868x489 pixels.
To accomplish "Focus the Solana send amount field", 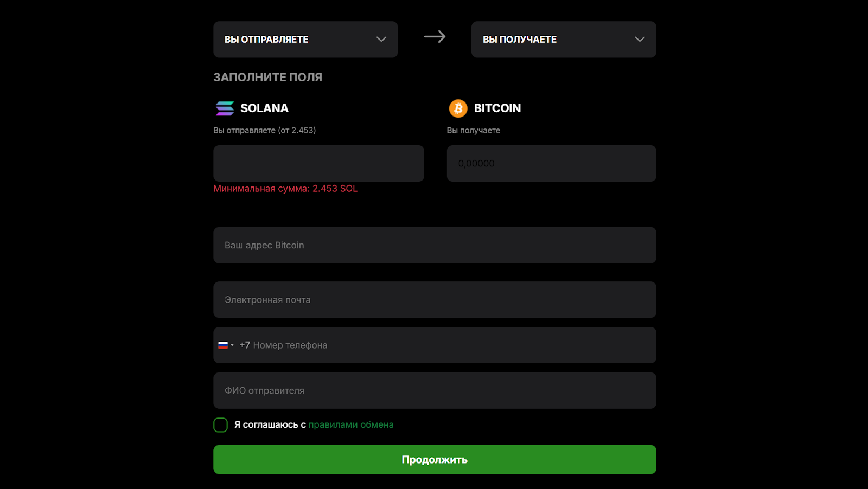I will 318,163.
